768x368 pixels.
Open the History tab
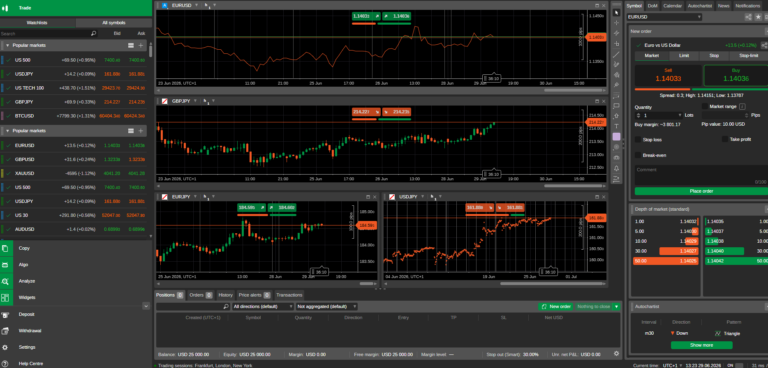[x=225, y=295]
